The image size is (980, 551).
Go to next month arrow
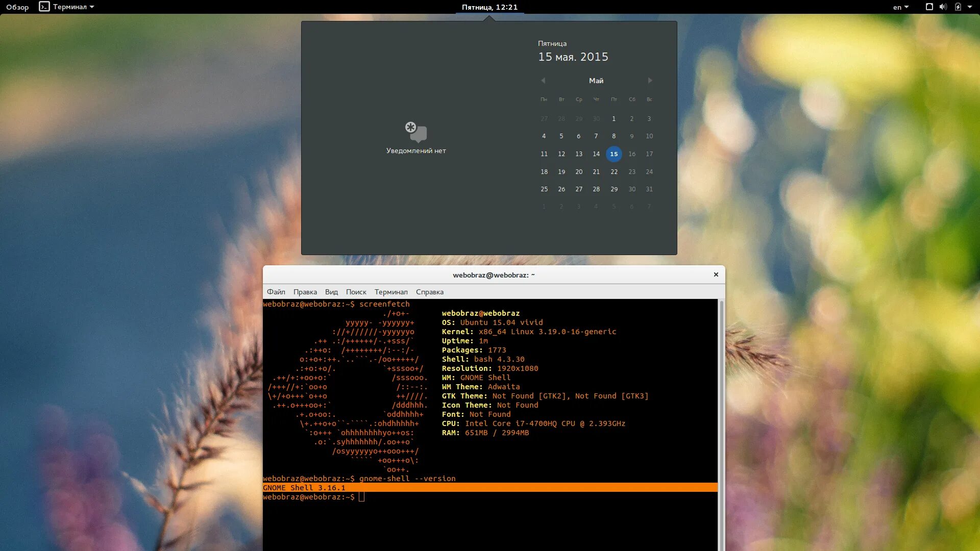click(x=650, y=81)
